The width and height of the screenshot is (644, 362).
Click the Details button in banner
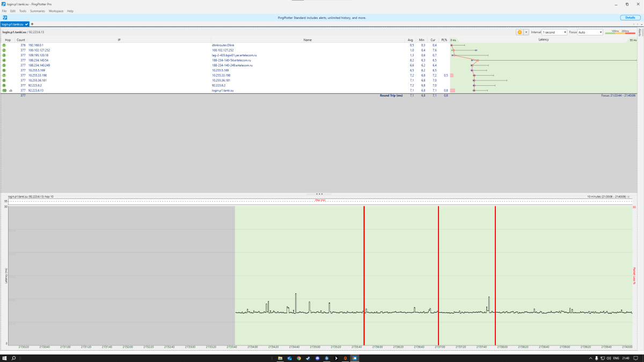[x=630, y=18]
